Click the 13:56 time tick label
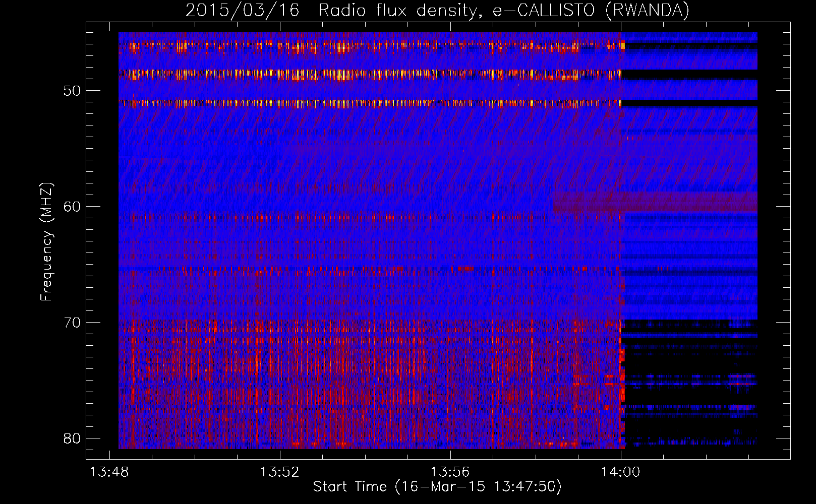Viewport: 816px width, 504px height. (x=450, y=472)
